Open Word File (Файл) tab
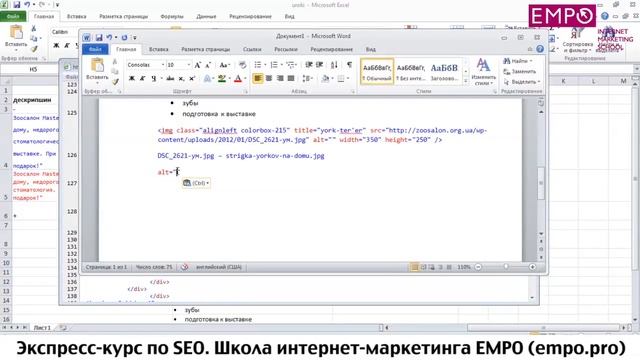 point(95,49)
